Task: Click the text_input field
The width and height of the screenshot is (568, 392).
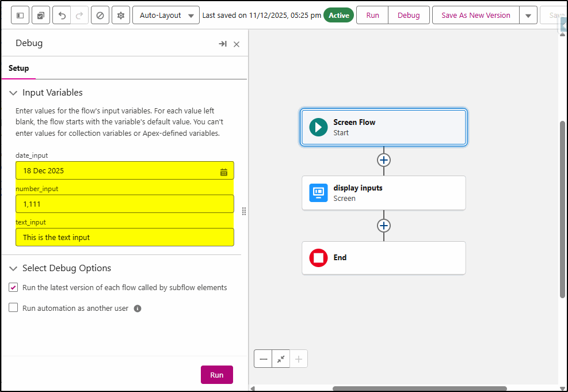Action: pyautogui.click(x=124, y=237)
